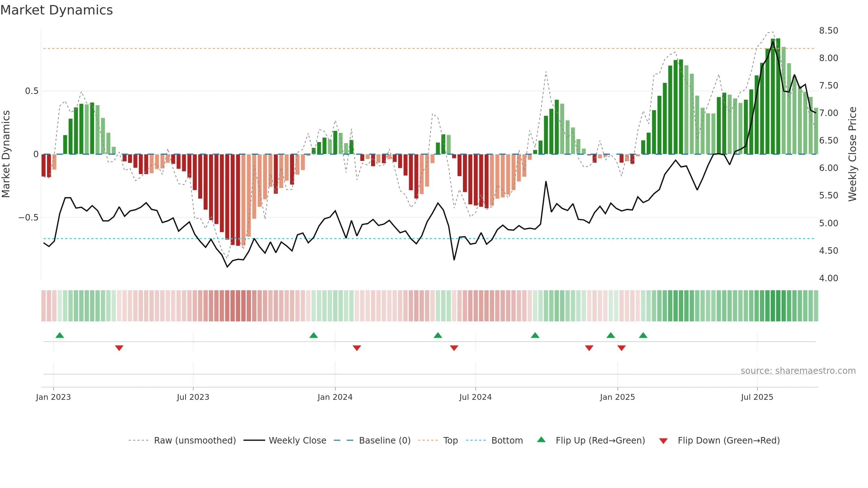Click the Jul 2025 x-axis label

(x=757, y=397)
